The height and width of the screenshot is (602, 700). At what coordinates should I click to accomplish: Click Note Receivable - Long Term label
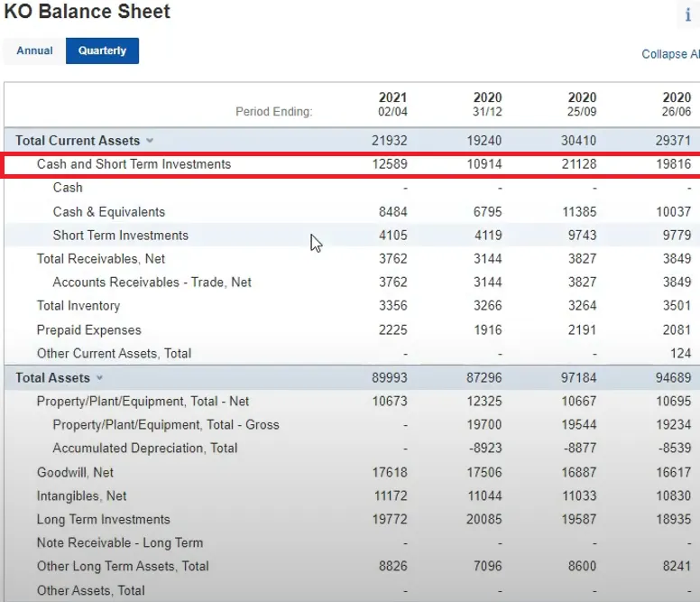tap(120, 543)
